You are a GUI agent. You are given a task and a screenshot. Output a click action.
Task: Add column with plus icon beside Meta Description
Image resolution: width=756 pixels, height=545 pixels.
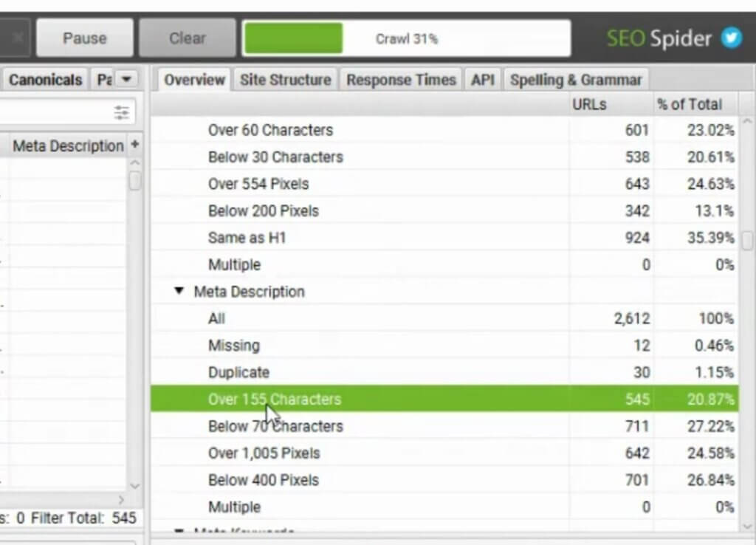click(135, 144)
